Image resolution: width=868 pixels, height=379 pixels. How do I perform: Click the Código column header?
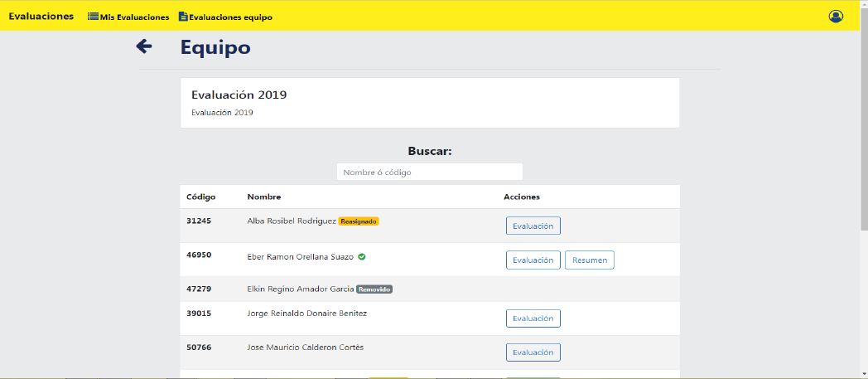coord(201,197)
